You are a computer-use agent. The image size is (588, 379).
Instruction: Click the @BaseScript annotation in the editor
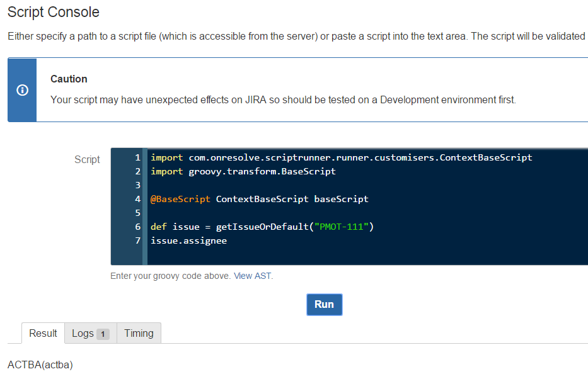click(x=180, y=199)
